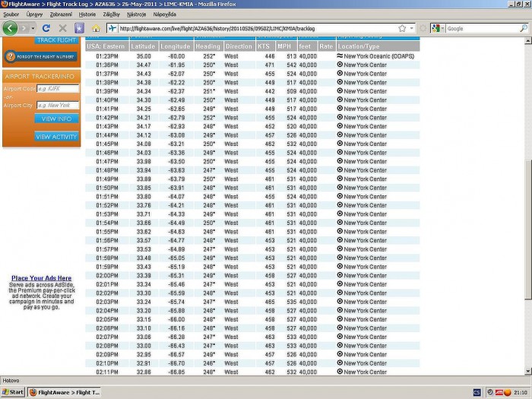Image resolution: width=532 pixels, height=399 pixels.
Task: Open the Zobrazení menu
Action: pyautogui.click(x=61, y=14)
